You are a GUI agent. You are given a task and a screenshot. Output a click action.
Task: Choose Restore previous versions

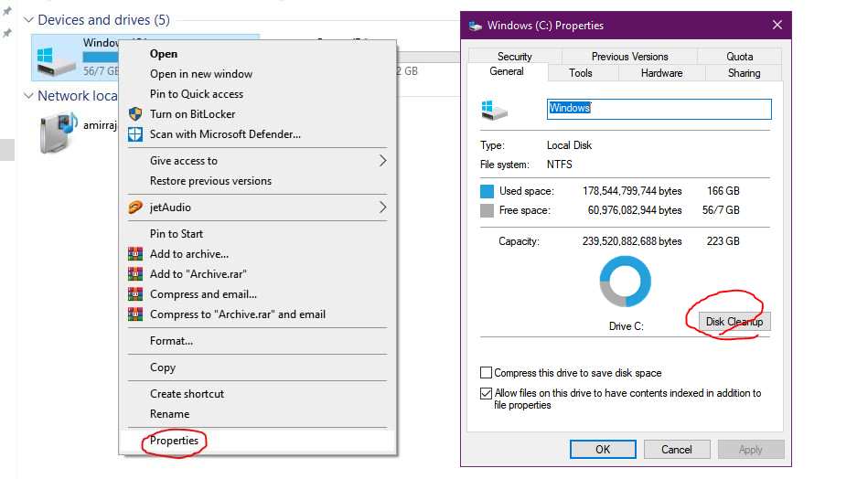[211, 181]
